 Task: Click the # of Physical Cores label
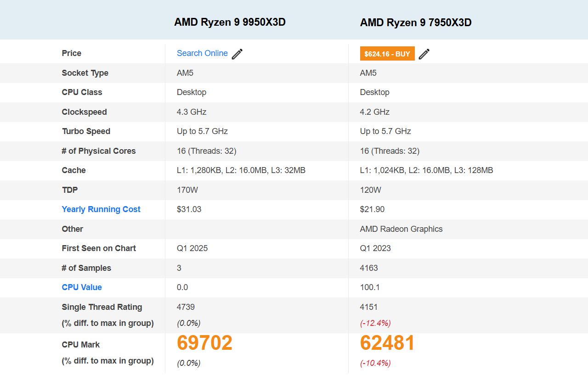coord(99,151)
